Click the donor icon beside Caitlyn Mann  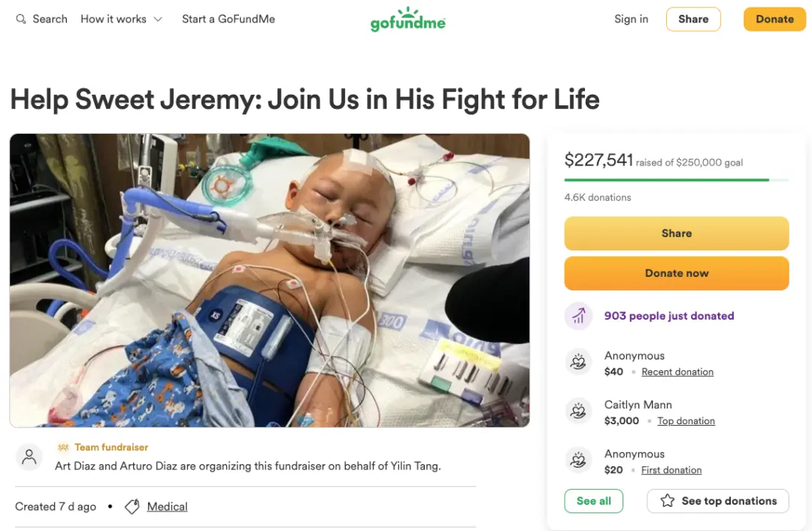(578, 411)
